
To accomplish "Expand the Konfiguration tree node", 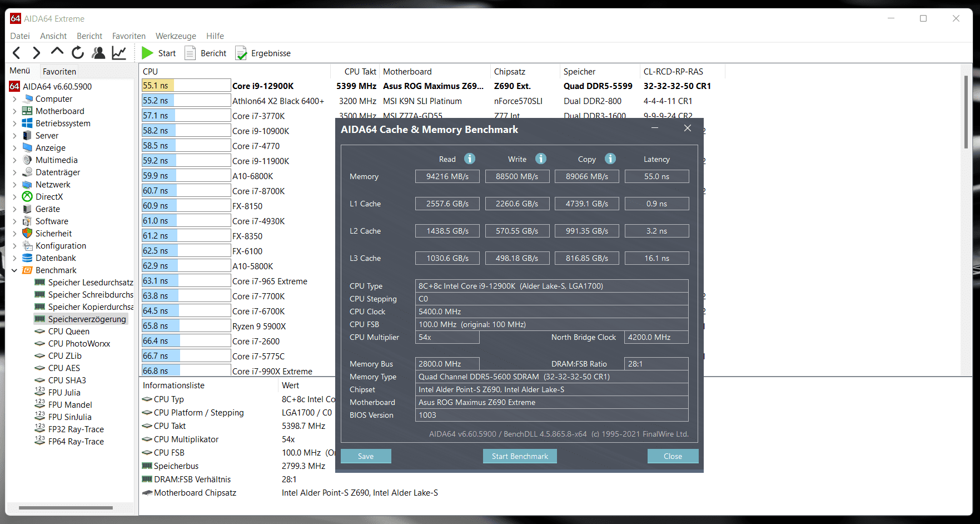I will [x=14, y=245].
